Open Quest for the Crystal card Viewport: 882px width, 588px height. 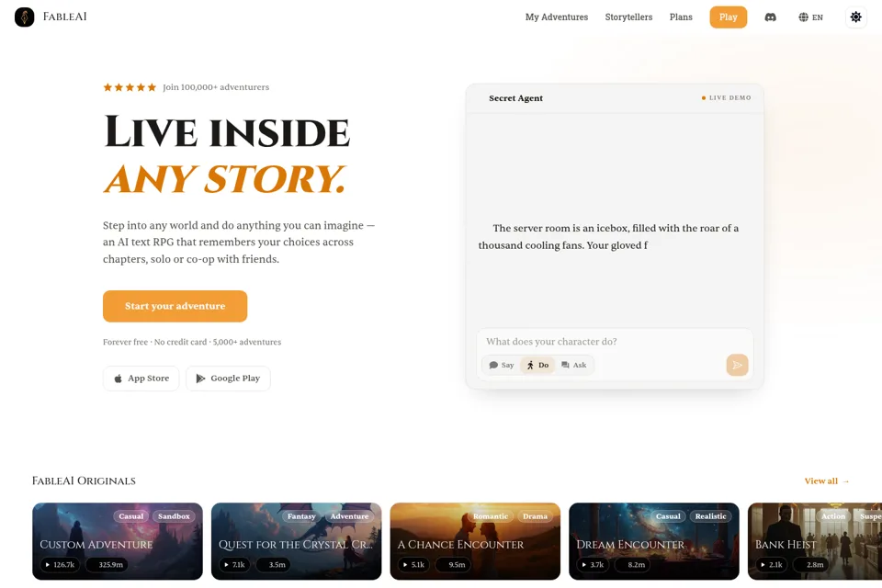pyautogui.click(x=297, y=541)
